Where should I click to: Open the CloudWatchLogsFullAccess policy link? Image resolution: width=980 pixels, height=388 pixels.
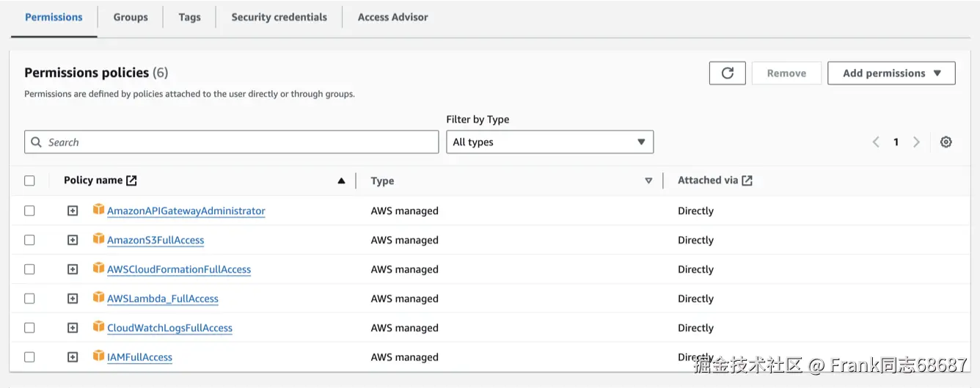[169, 328]
